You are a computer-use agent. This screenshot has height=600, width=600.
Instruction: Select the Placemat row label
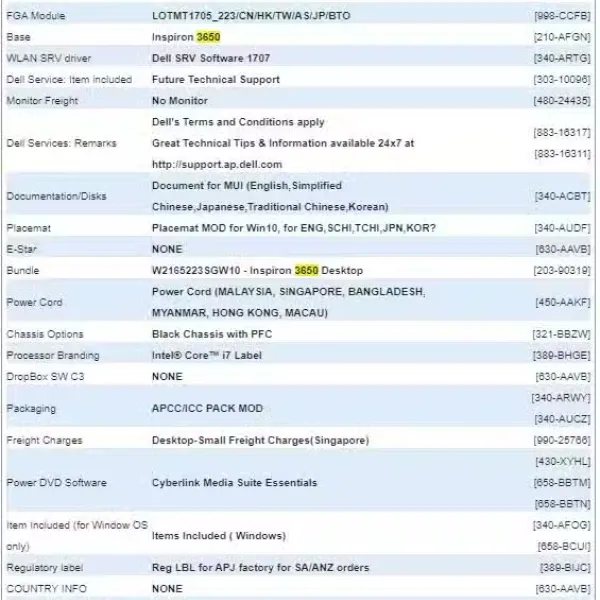(28, 228)
